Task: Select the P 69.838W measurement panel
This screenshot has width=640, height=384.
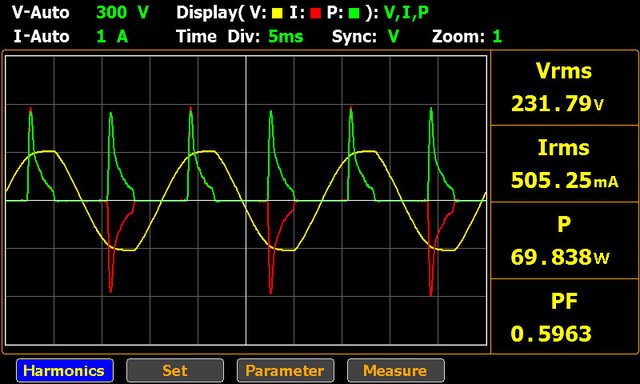Action: (564, 241)
